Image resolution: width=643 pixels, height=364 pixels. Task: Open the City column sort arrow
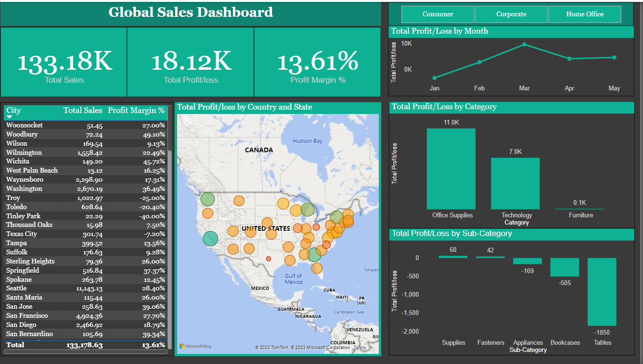9,117
